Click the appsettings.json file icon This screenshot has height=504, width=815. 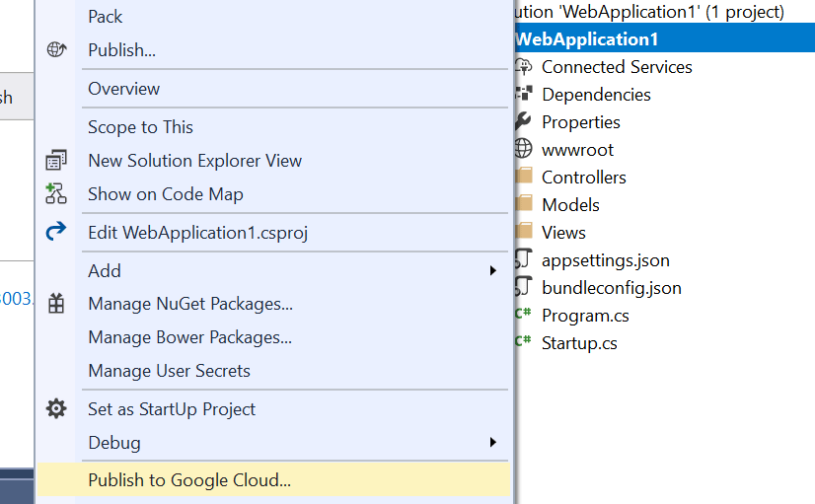[x=523, y=258]
